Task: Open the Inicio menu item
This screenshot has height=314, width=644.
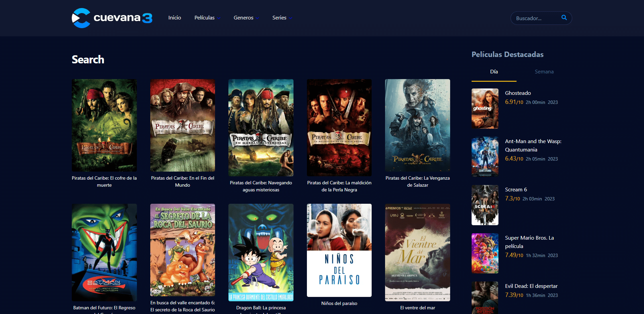Action: (175, 18)
